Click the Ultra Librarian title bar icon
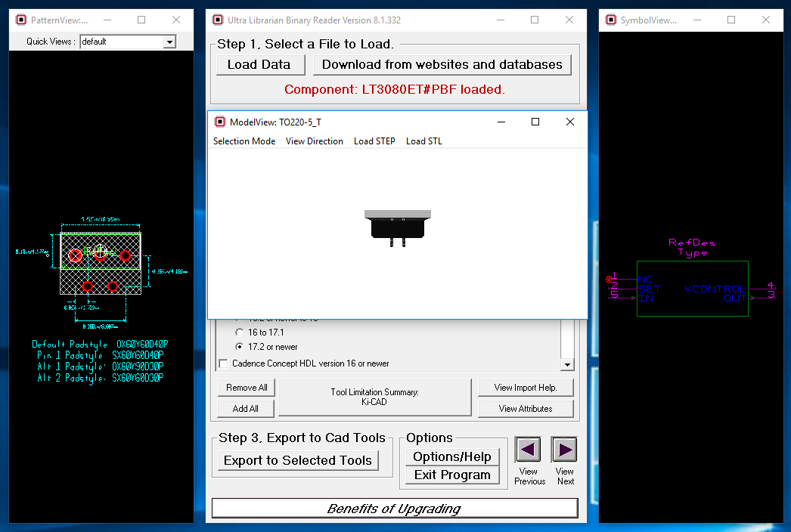The width and height of the screenshot is (791, 532). point(218,20)
